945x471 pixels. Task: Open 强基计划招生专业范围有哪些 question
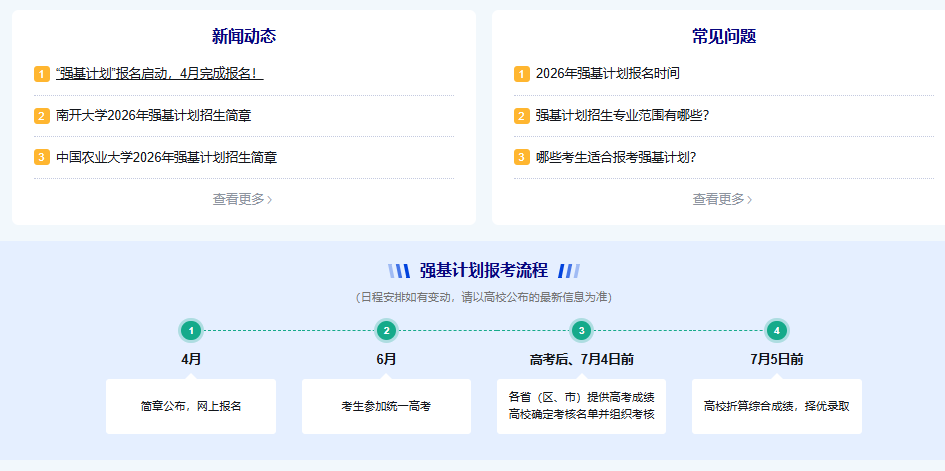pyautogui.click(x=622, y=116)
